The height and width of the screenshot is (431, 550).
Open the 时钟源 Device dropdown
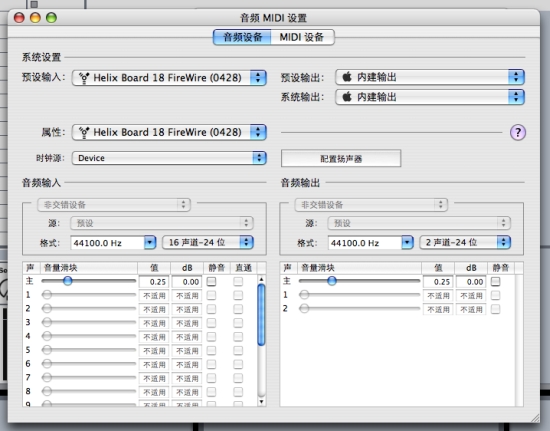pos(169,158)
